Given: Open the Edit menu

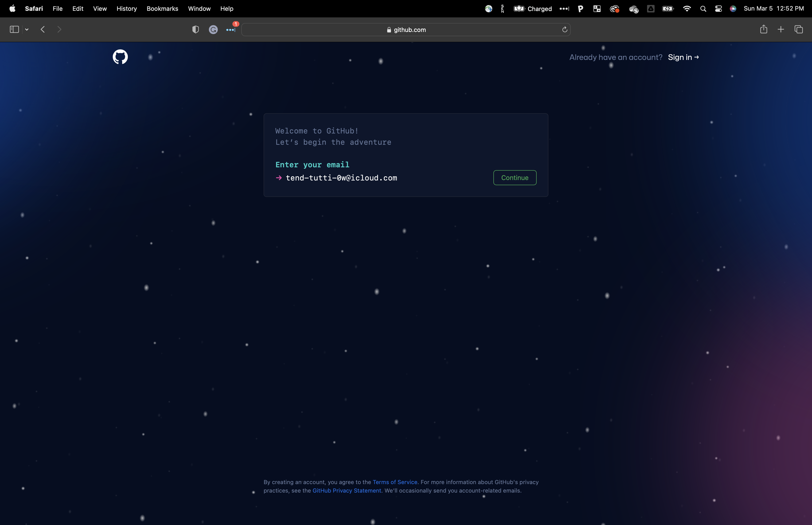Looking at the screenshot, I should [78, 8].
